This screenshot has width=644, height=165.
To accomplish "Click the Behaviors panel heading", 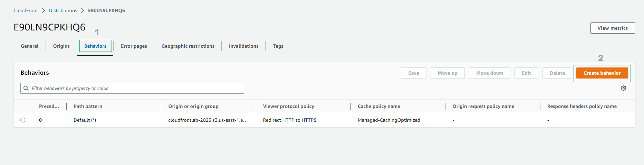I will point(35,73).
